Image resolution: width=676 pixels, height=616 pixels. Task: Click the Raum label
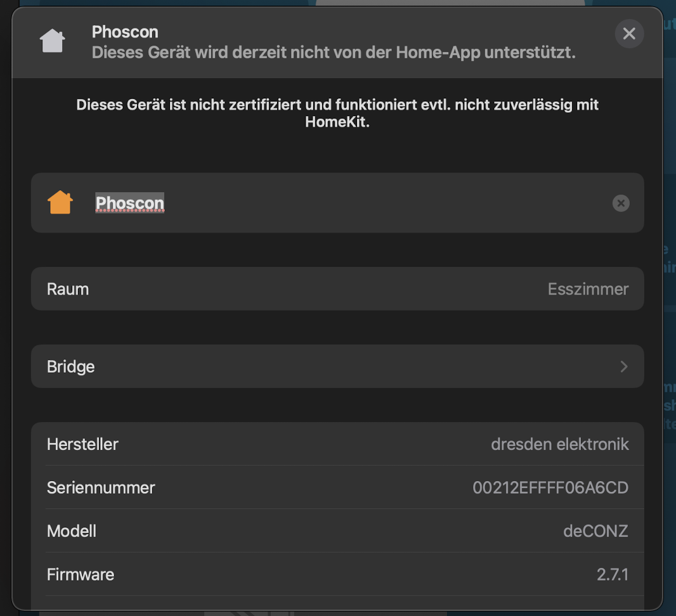68,289
